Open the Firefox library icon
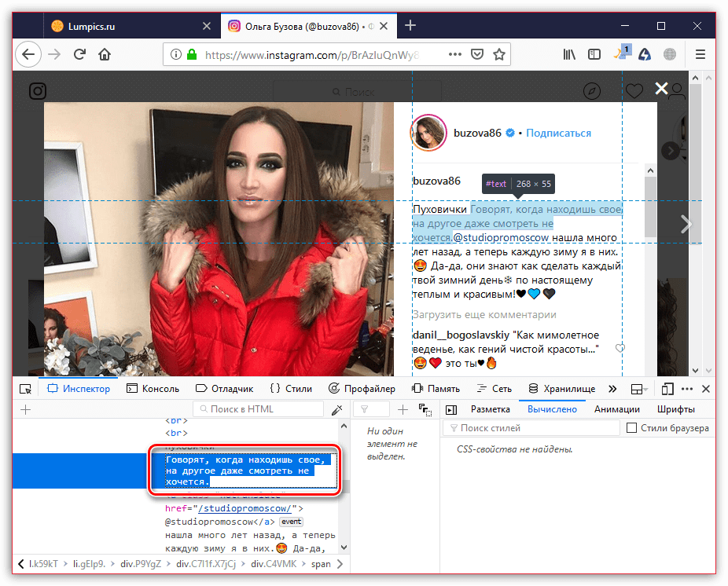This screenshot has width=728, height=586. tap(569, 55)
